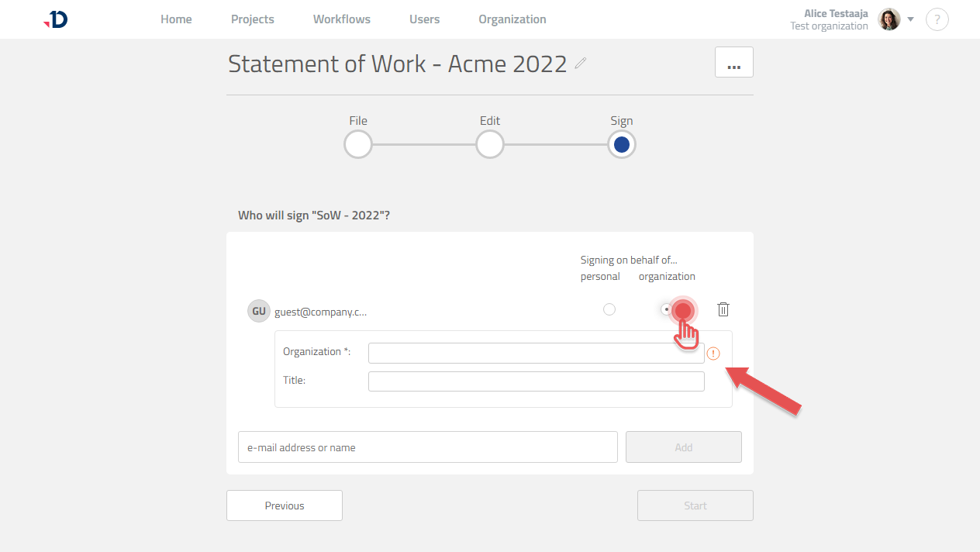The width and height of the screenshot is (980, 552).
Task: Open the Projects section
Action: (x=252, y=19)
